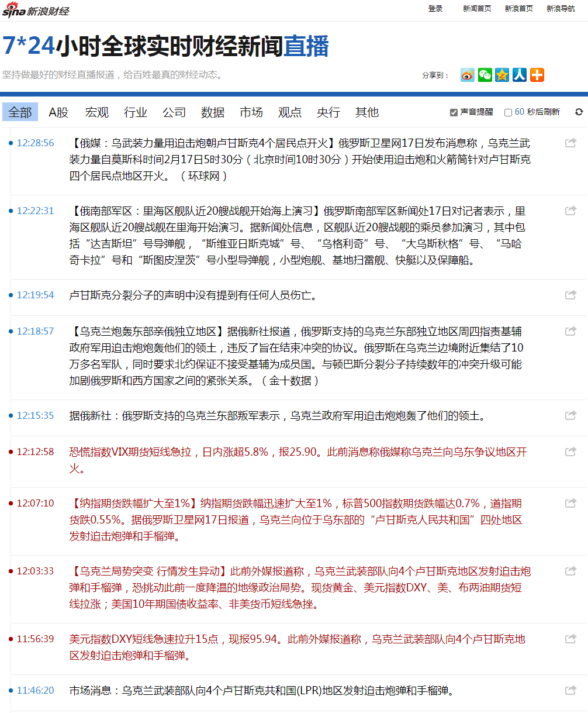This screenshot has width=588, height=713.
Task: Share the 11:46:20 news entry
Action: [x=571, y=690]
